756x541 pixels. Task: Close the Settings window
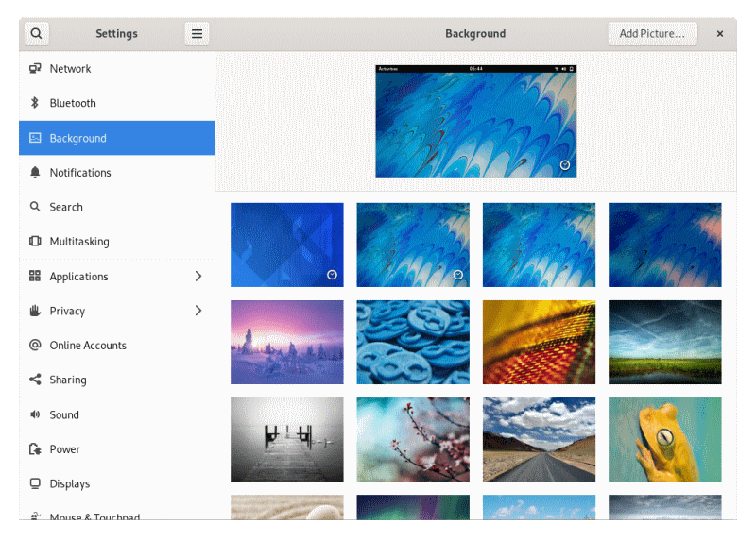719,34
